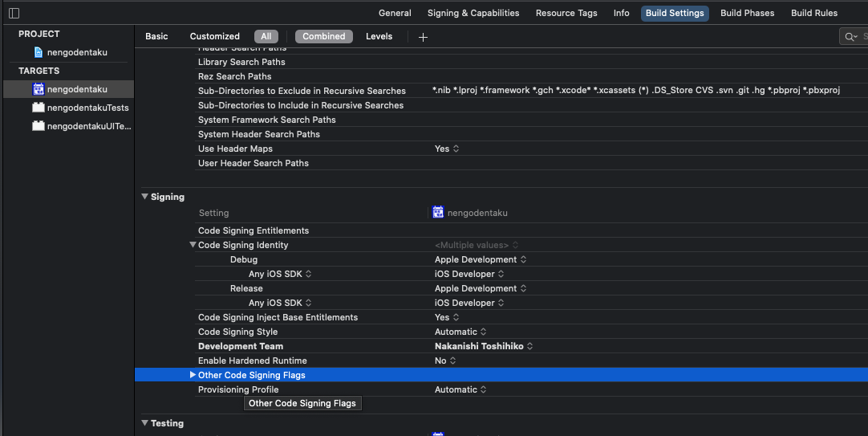This screenshot has width=868, height=436.
Task: Click the search magnifier icon
Action: (x=851, y=37)
